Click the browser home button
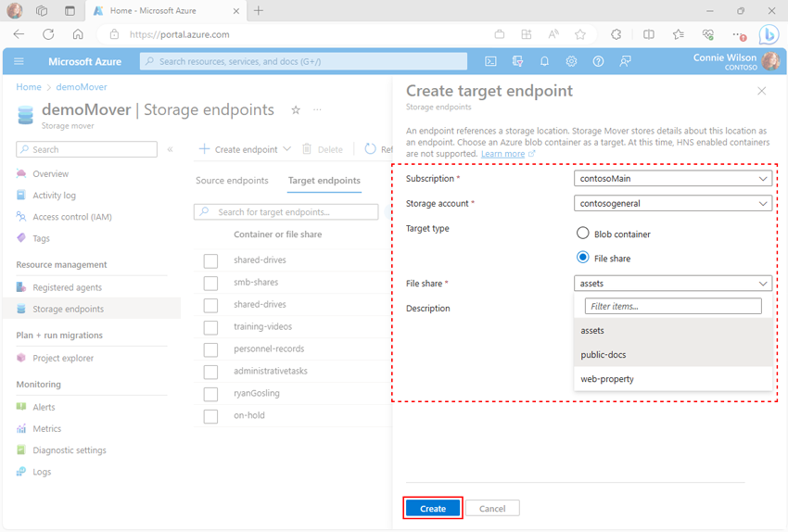This screenshot has height=532, width=788. point(78,34)
